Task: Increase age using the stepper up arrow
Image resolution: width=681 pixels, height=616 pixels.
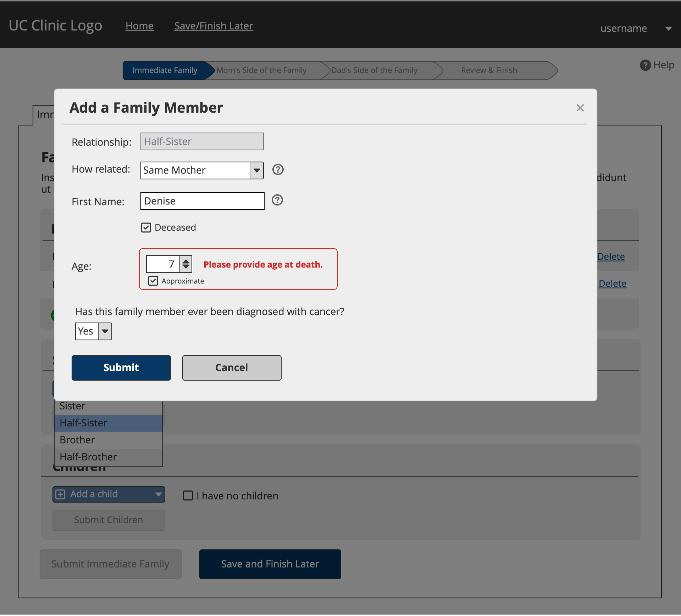Action: click(x=186, y=260)
